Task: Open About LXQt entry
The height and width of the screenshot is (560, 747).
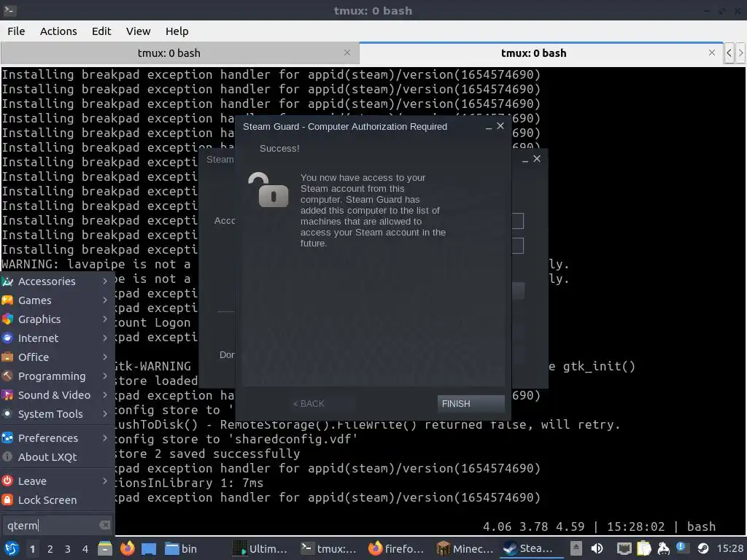Action: click(x=57, y=456)
